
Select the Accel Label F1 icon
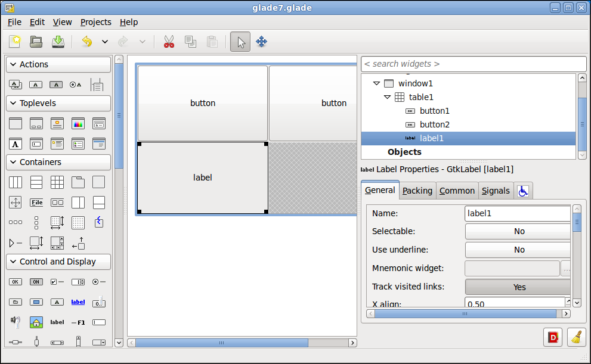(78, 322)
